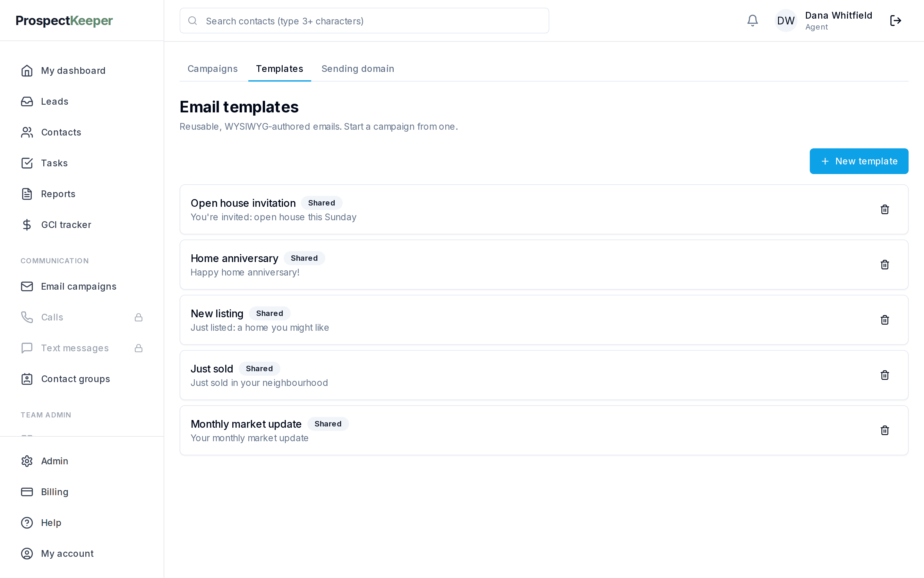Click the lock icon next to Text messages
The image size is (924, 578).
point(139,348)
